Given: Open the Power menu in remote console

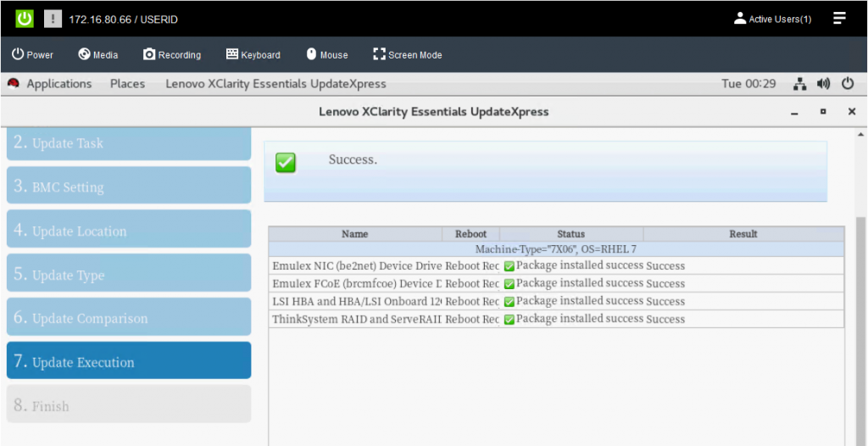Looking at the screenshot, I should [33, 54].
